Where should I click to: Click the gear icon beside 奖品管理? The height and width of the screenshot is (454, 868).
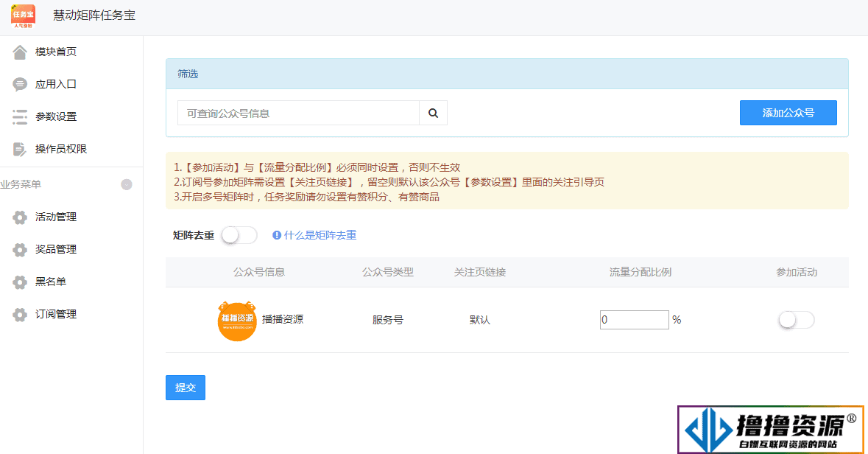point(19,249)
